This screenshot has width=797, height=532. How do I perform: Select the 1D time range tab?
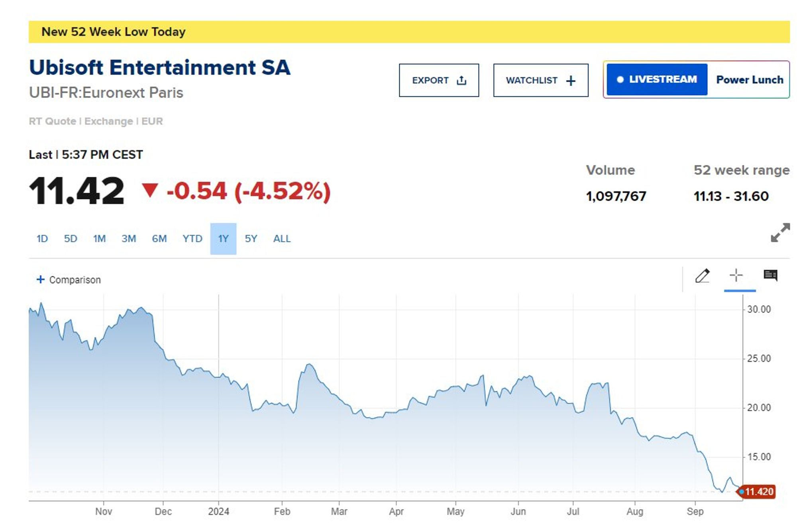pyautogui.click(x=42, y=239)
